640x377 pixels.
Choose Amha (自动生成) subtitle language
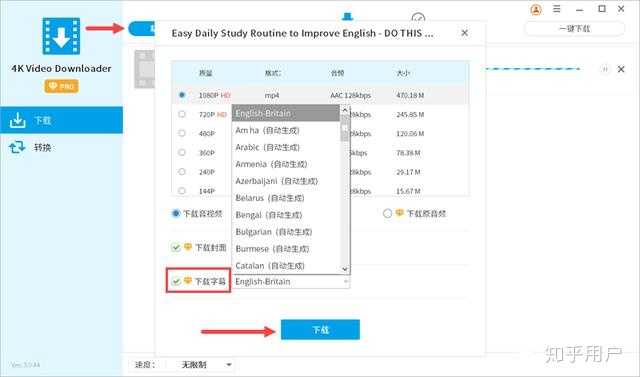[286, 130]
